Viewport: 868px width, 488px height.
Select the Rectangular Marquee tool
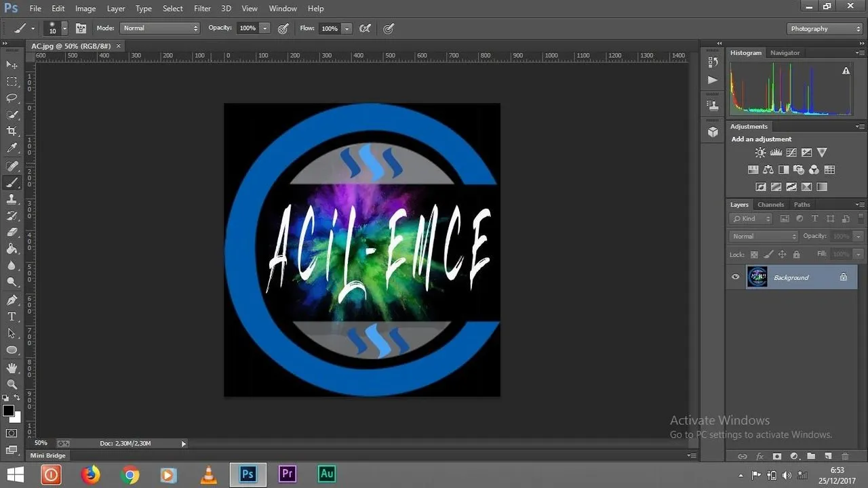[12, 81]
